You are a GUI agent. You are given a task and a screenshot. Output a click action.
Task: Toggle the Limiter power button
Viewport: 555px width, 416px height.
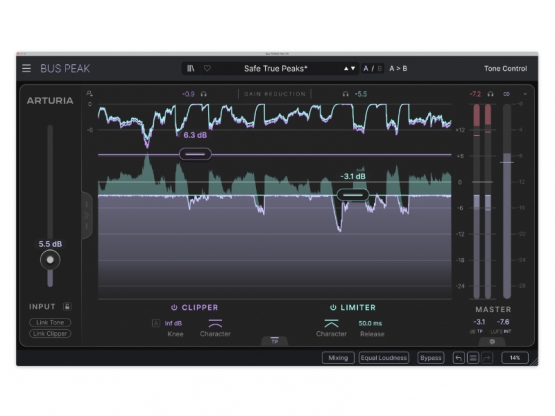(x=333, y=307)
